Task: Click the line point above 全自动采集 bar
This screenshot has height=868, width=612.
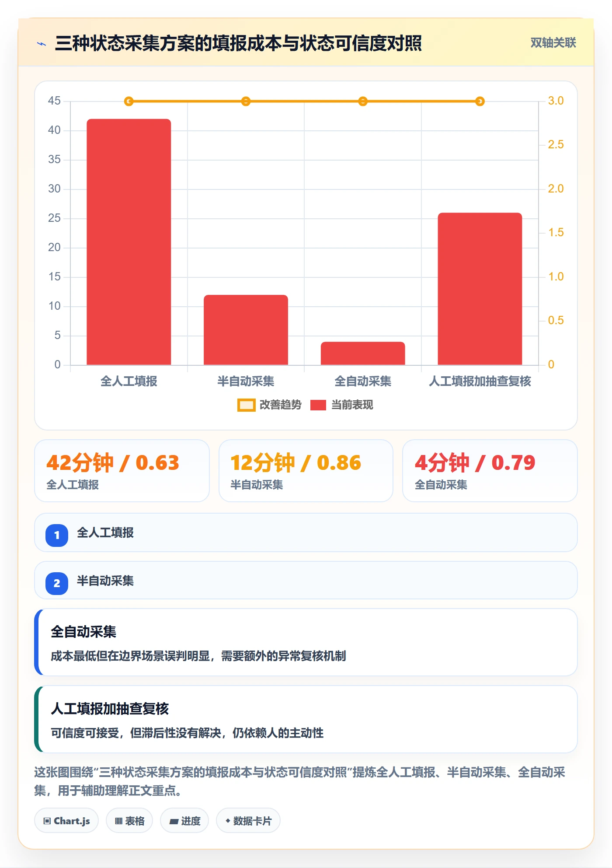Action: pos(363,101)
